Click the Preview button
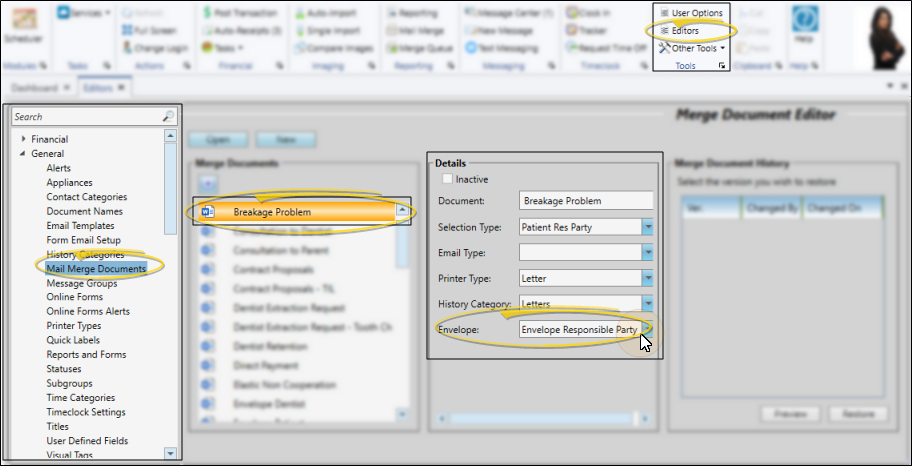 (x=790, y=414)
